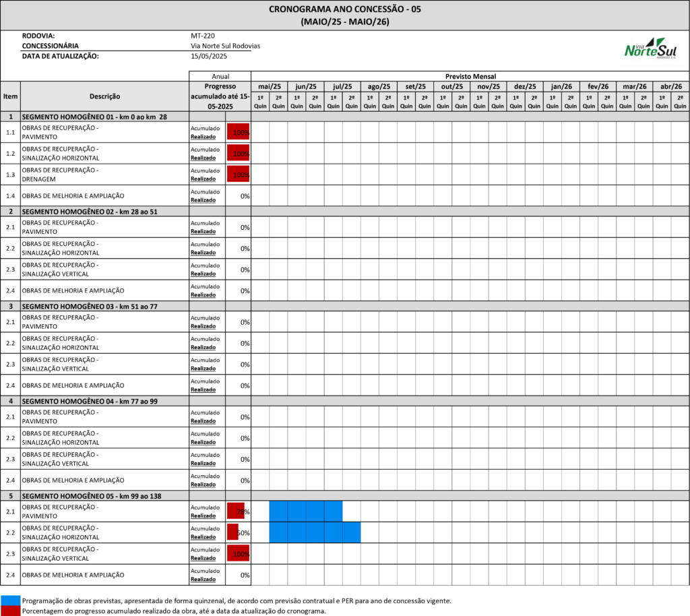Select the title 'CRONOGRAMA ANO CONCESSÃO - 05'
The width and height of the screenshot is (690, 616).
[345, 9]
